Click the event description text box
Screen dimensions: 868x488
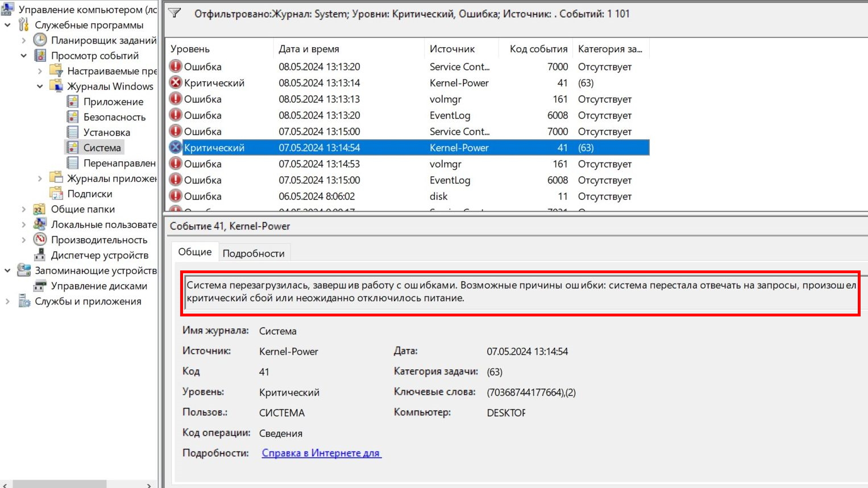pyautogui.click(x=520, y=293)
